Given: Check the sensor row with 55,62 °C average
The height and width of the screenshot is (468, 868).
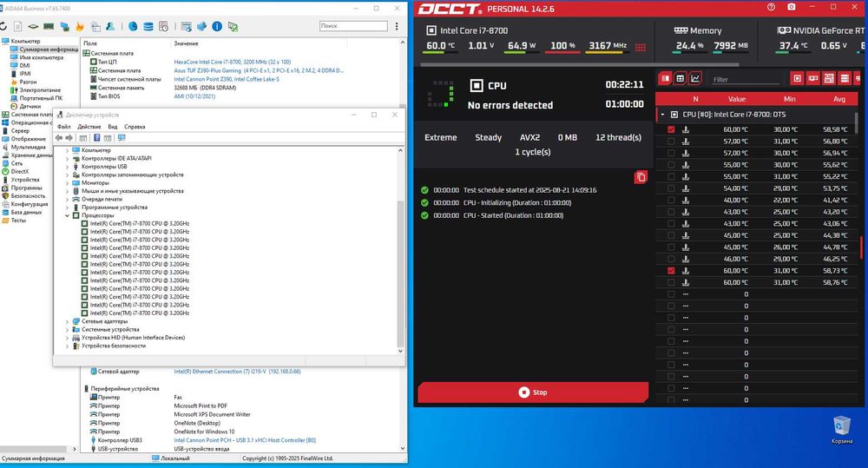Looking at the screenshot, I should point(671,165).
